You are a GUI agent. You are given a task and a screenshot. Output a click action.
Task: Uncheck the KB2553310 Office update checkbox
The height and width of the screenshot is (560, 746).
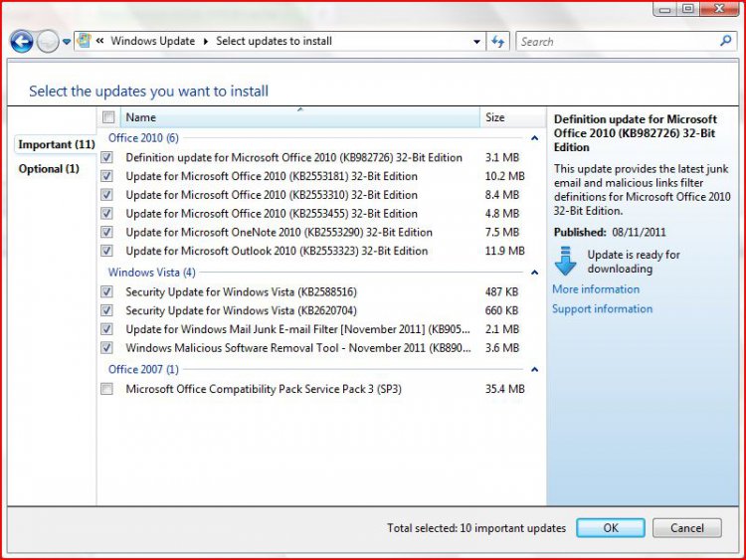[x=107, y=195]
